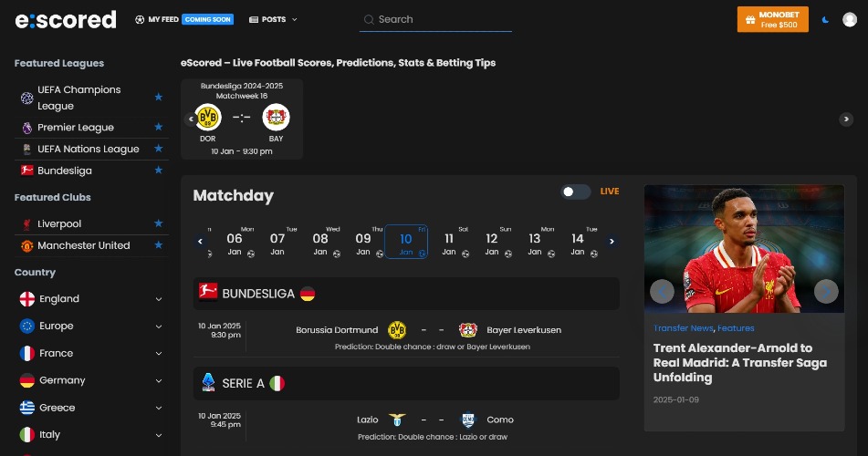Screen dimensions: 868x456
Task: Toggle the Premier League favorite star
Action: point(158,127)
